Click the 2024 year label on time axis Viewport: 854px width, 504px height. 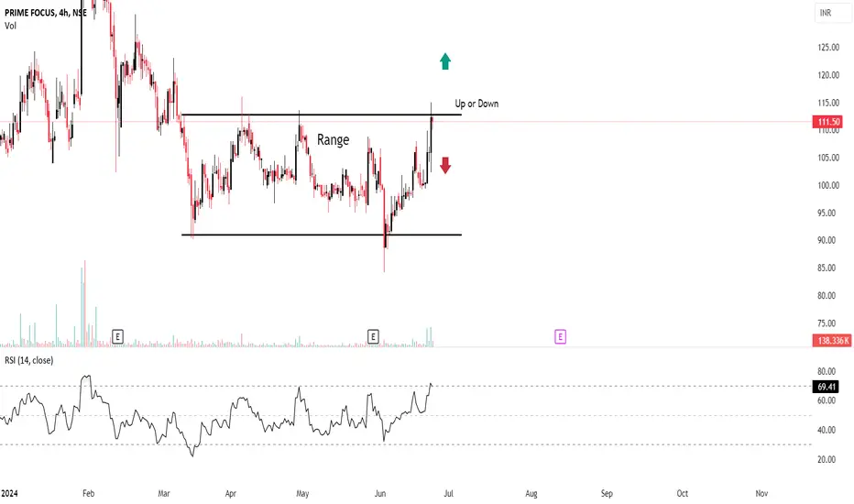(x=9, y=493)
